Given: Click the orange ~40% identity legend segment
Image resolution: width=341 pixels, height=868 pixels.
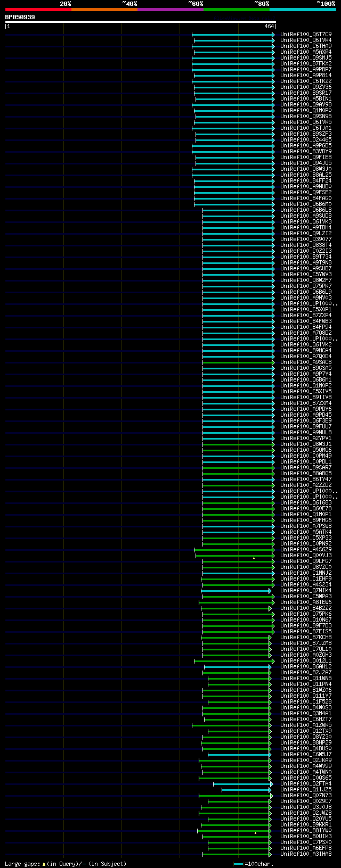Looking at the screenshot, I should 104,10.
